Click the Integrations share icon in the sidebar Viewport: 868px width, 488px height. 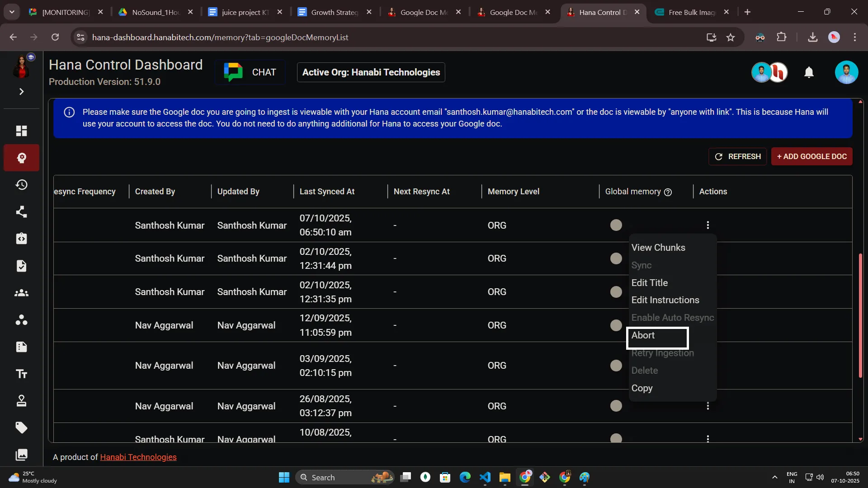(x=21, y=212)
